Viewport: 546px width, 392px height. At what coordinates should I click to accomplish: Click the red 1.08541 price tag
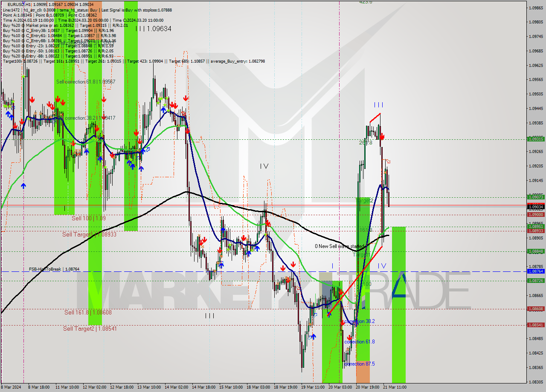coord(536,325)
